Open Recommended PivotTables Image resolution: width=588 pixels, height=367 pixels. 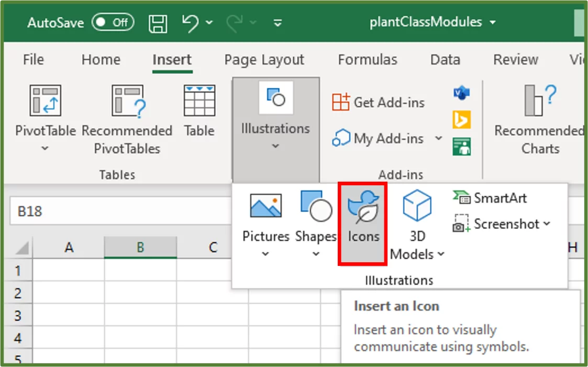pos(127,119)
